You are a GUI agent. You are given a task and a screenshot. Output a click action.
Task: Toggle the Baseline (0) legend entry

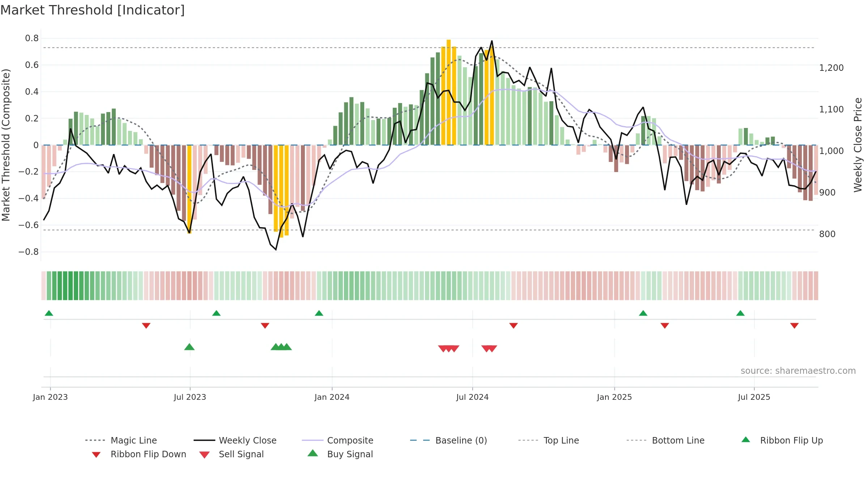[x=448, y=440]
